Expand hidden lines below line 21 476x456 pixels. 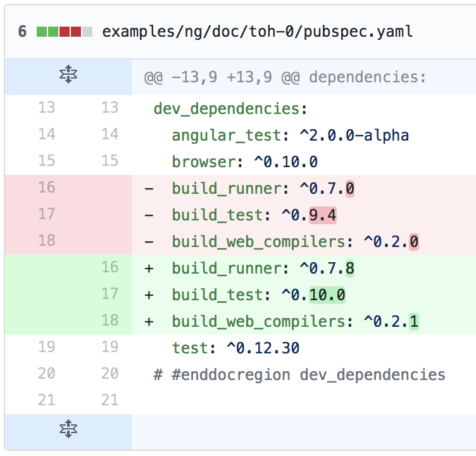[x=68, y=429]
